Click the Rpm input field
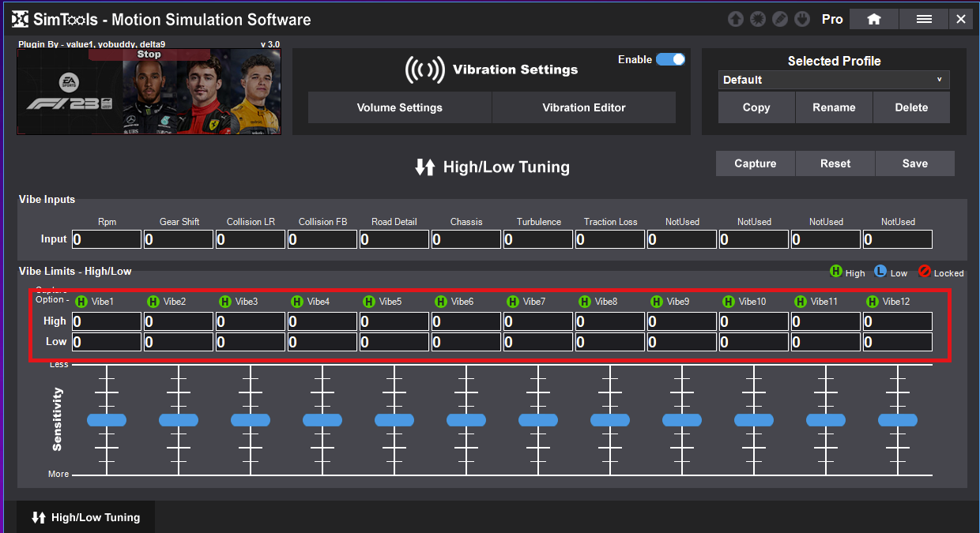 point(107,239)
